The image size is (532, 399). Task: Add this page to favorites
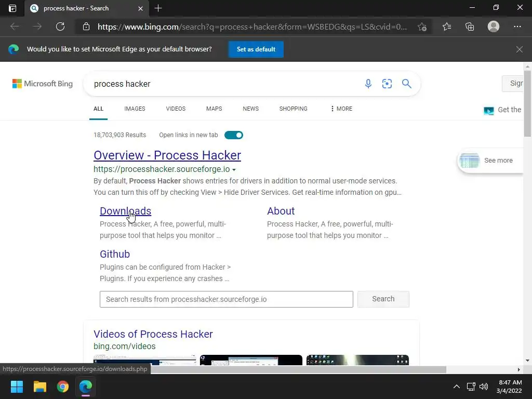coord(422,26)
